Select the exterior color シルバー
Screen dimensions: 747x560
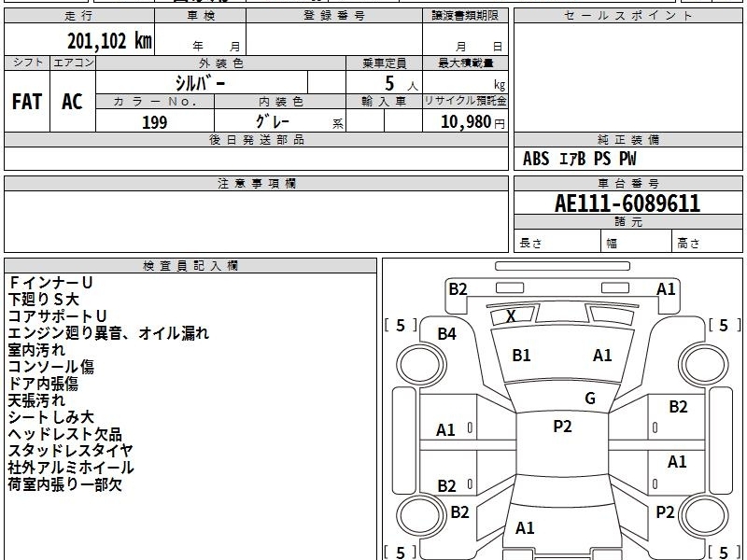click(x=200, y=83)
